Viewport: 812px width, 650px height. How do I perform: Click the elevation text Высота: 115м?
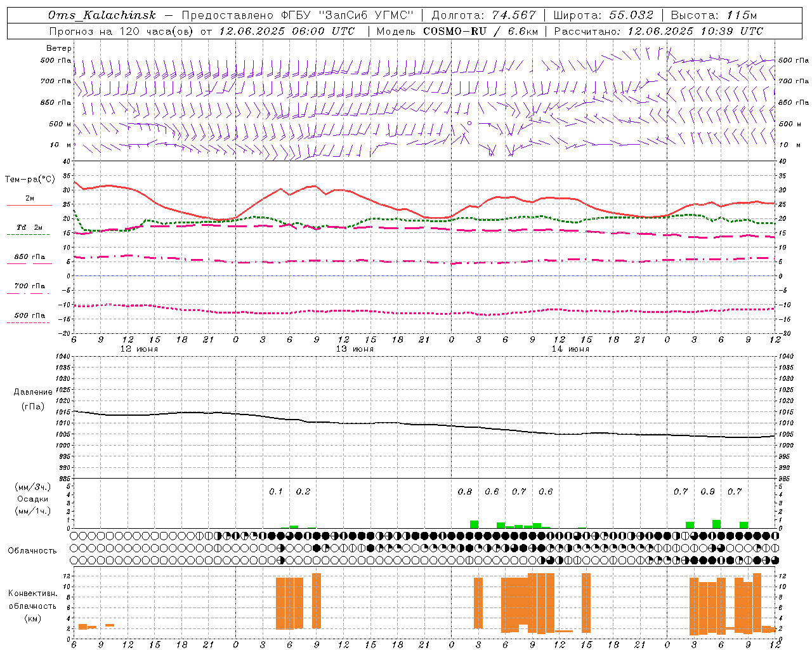(714, 15)
